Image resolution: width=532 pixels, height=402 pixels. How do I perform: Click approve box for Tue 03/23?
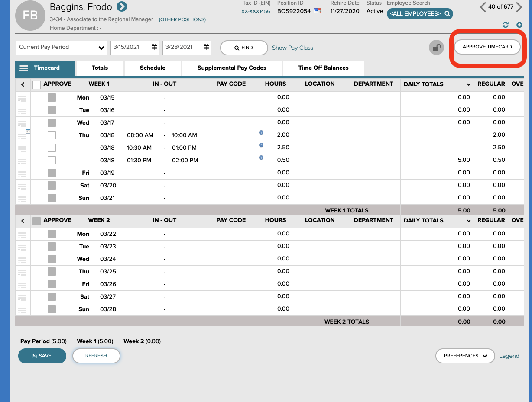[x=52, y=246]
